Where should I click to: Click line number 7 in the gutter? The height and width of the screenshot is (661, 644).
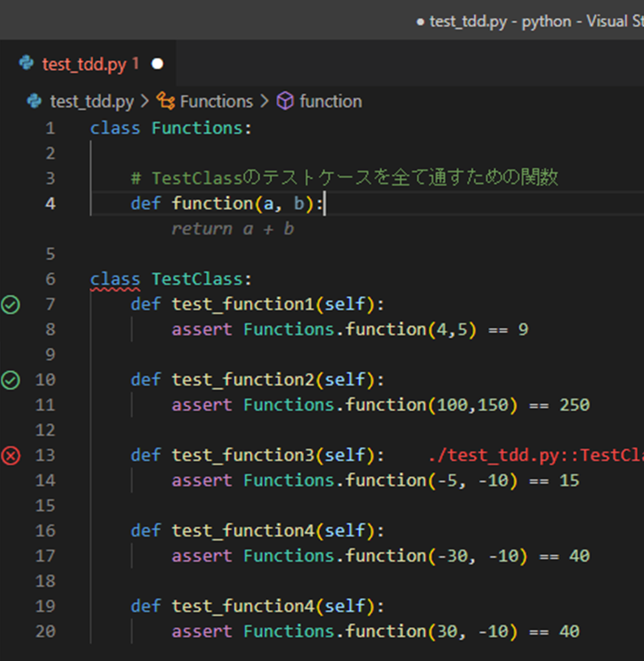pos(50,304)
